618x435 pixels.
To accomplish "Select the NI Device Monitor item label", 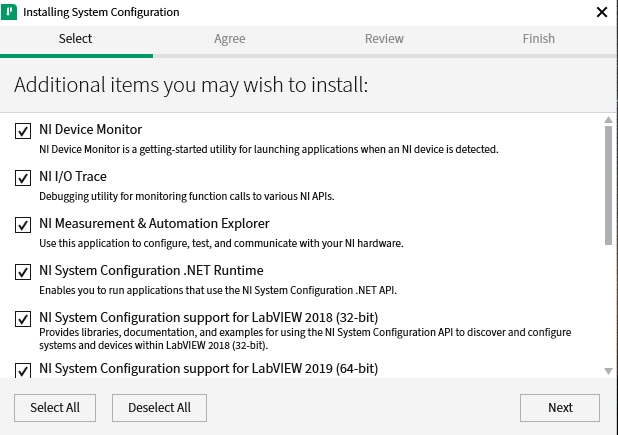I will coord(90,130).
